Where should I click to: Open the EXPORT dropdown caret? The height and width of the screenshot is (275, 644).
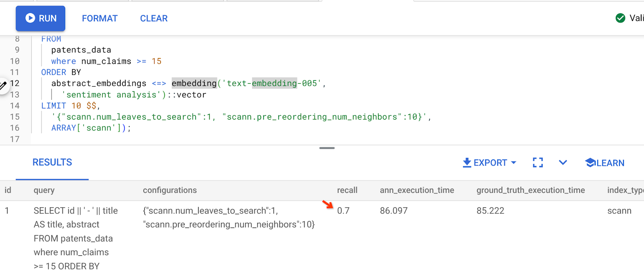[x=514, y=163]
